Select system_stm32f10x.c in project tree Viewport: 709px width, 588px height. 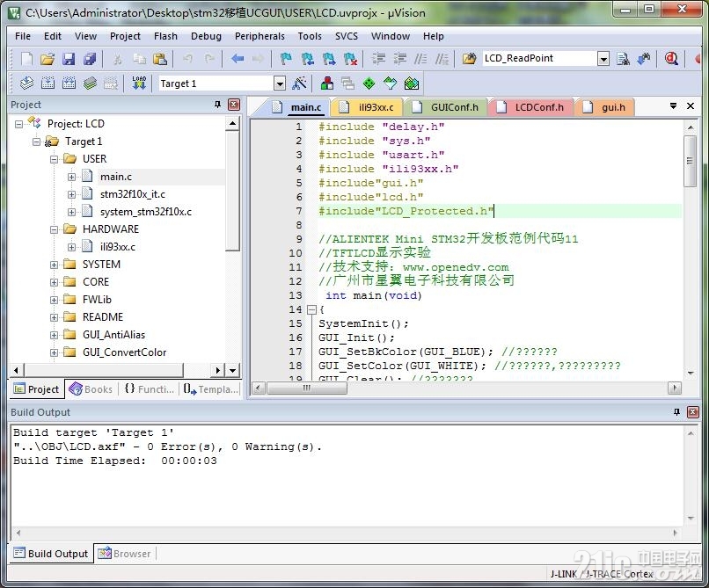coord(146,212)
